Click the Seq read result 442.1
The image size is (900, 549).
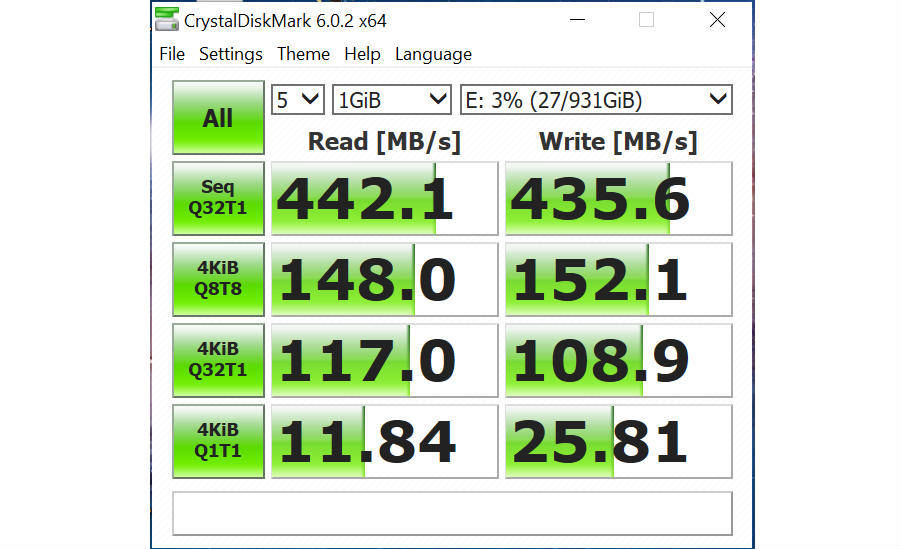coord(385,199)
